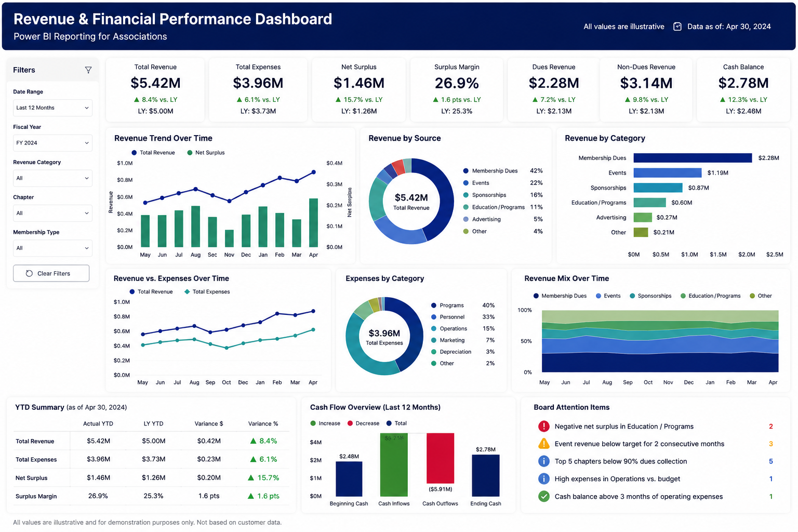This screenshot has height=532, width=798.
Task: Click the yellow warning triangle for Event revenue
Action: (543, 444)
